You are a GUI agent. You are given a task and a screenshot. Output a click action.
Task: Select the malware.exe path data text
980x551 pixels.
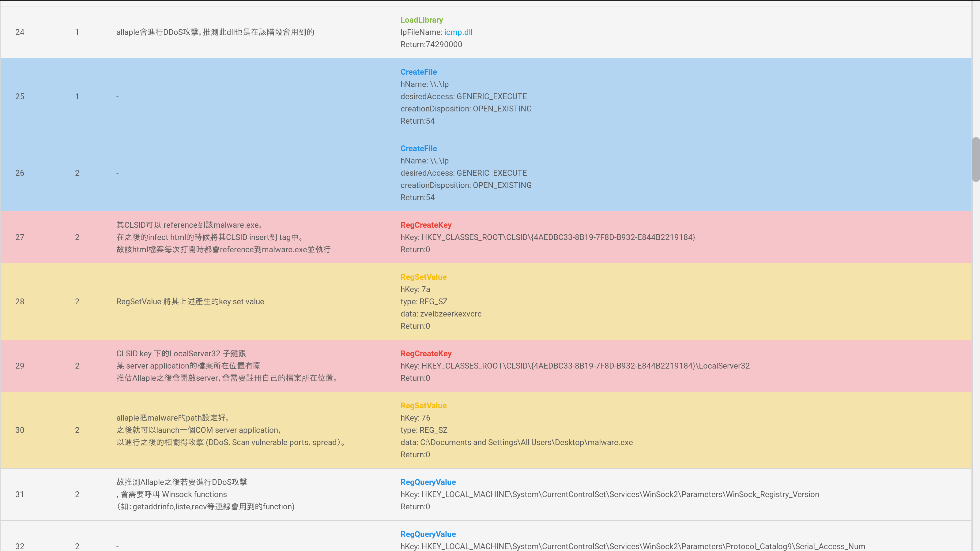[x=526, y=442]
